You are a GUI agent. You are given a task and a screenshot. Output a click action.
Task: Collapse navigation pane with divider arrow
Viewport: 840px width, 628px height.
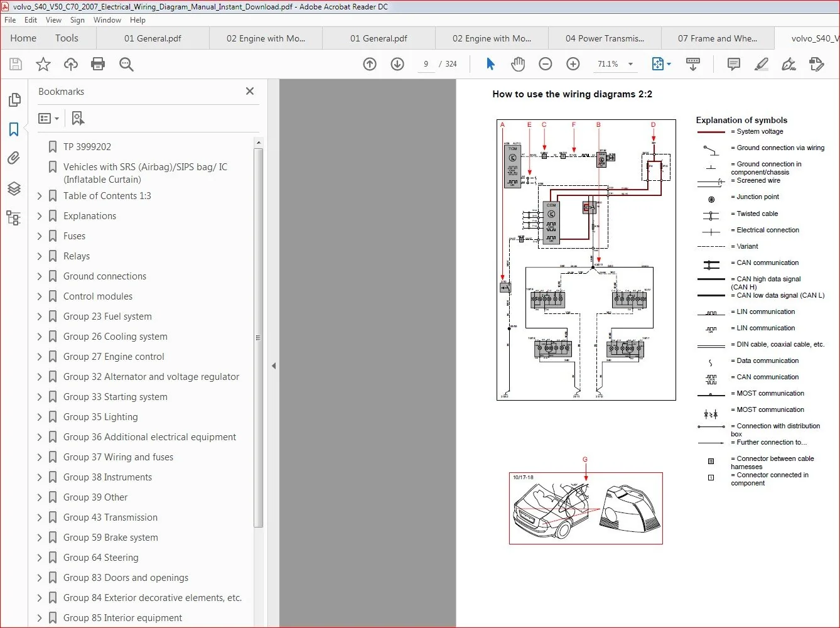click(x=274, y=365)
